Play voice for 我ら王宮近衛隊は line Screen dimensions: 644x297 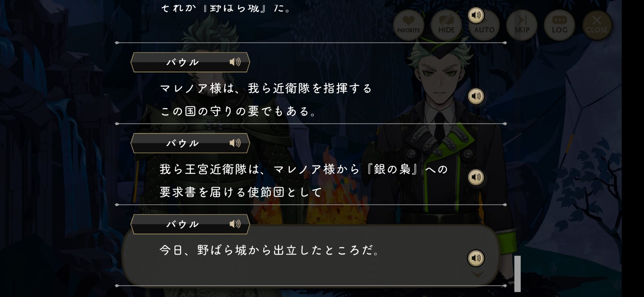[x=476, y=177]
